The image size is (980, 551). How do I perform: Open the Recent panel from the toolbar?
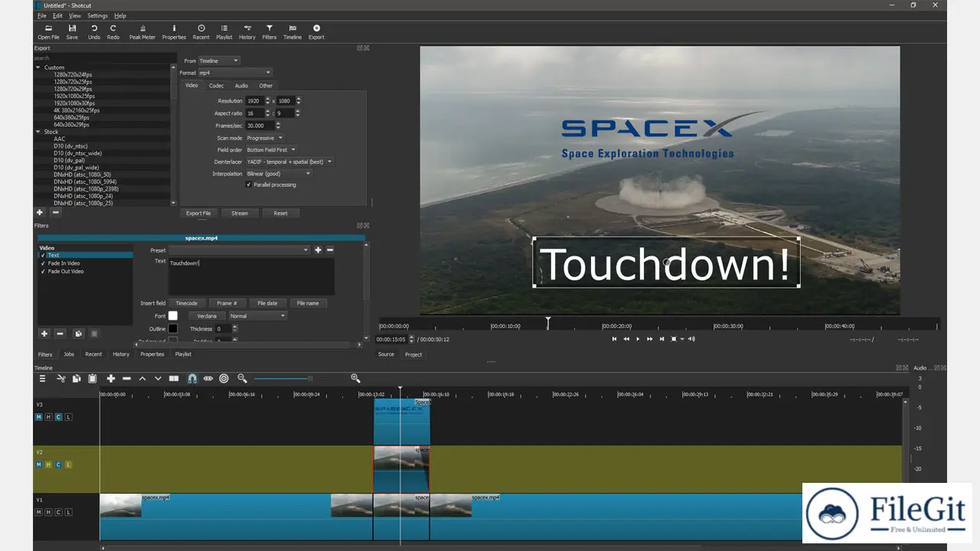click(x=201, y=32)
